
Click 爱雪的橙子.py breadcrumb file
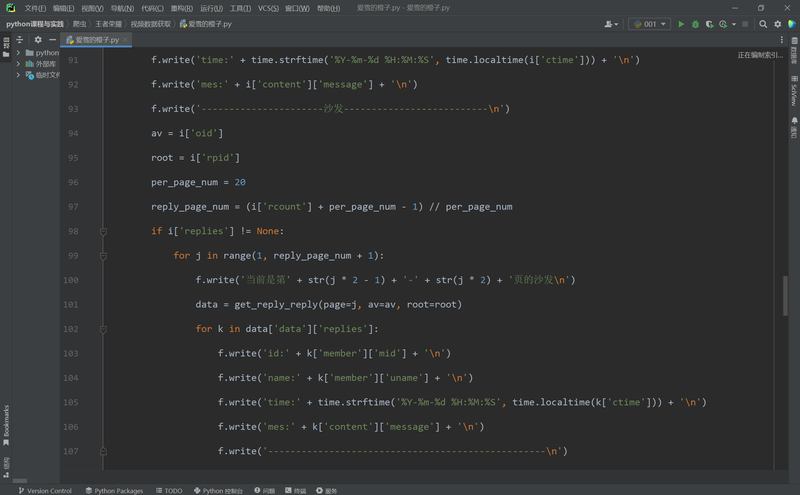pos(206,24)
